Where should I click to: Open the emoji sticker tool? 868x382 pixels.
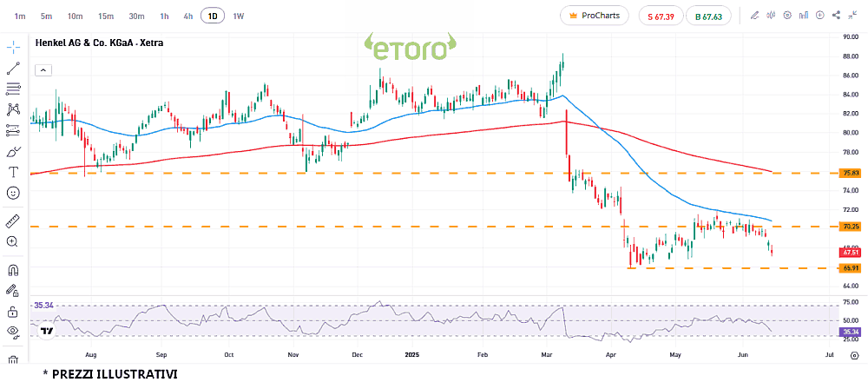click(x=13, y=193)
